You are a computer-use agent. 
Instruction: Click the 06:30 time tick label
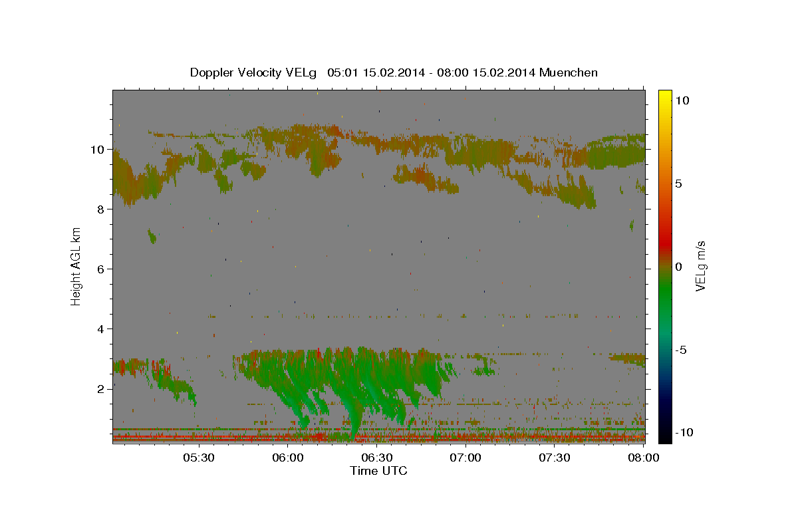click(x=376, y=458)
